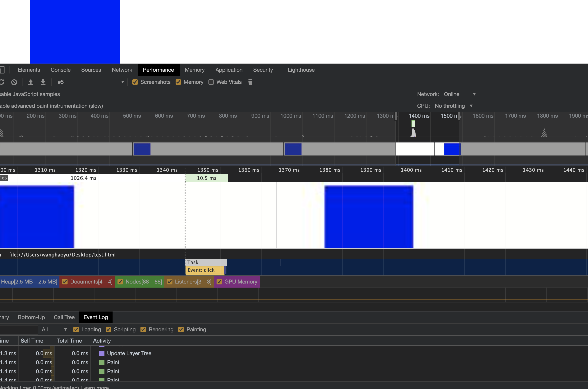Screen dimensions: 588x389
Task: Toggle the Memory checkbox in toolbar
Action: pyautogui.click(x=178, y=82)
